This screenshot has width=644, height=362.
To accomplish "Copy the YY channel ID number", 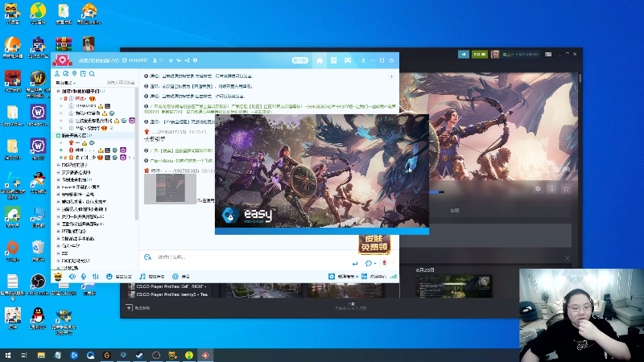I will (x=138, y=60).
